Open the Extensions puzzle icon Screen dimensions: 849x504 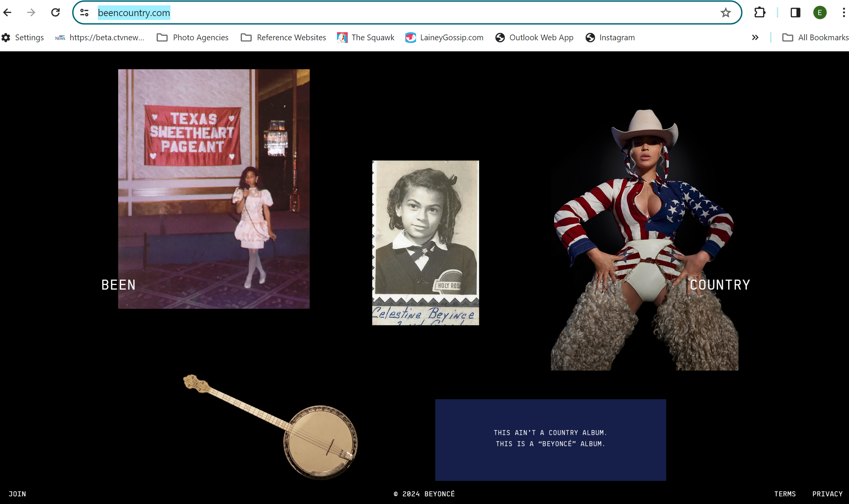coord(760,13)
